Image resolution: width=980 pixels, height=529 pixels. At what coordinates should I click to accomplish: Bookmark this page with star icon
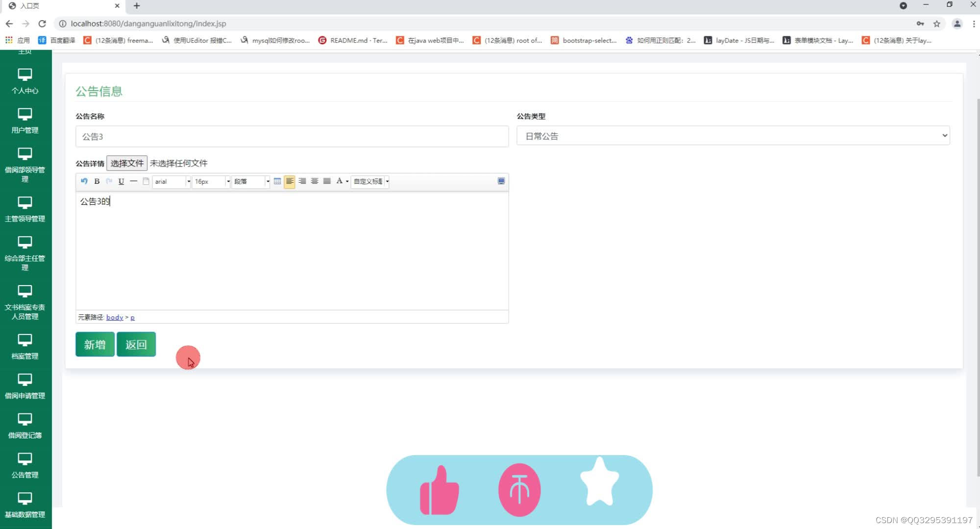(936, 24)
